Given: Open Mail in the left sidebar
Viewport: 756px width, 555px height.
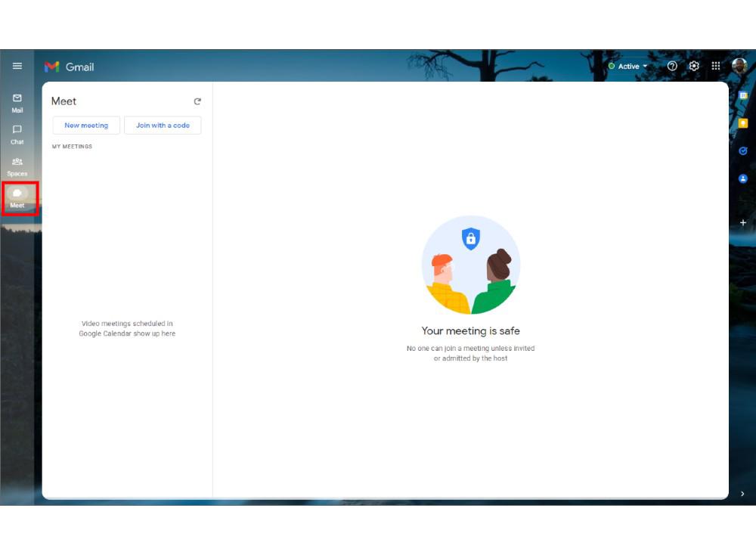Looking at the screenshot, I should (17, 103).
